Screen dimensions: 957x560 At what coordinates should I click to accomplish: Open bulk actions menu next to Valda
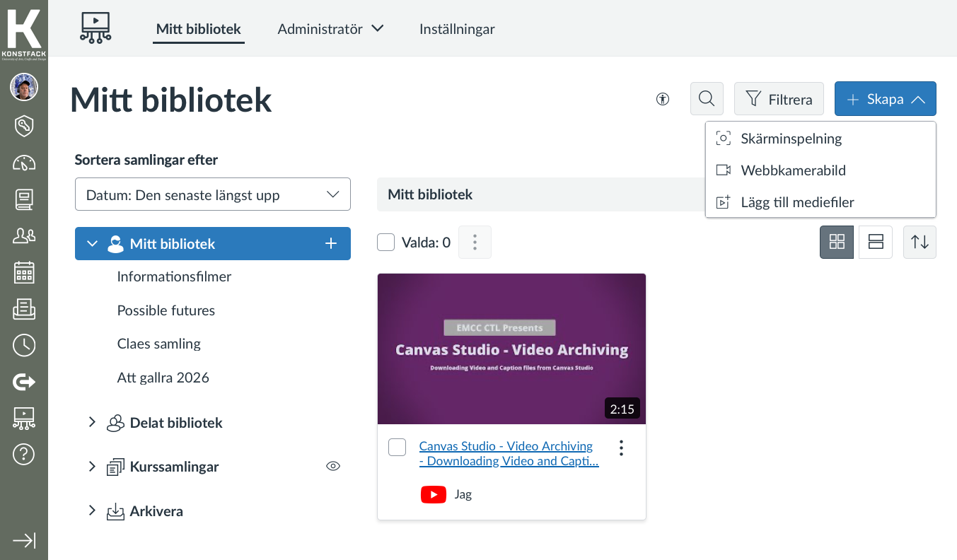[x=475, y=243]
